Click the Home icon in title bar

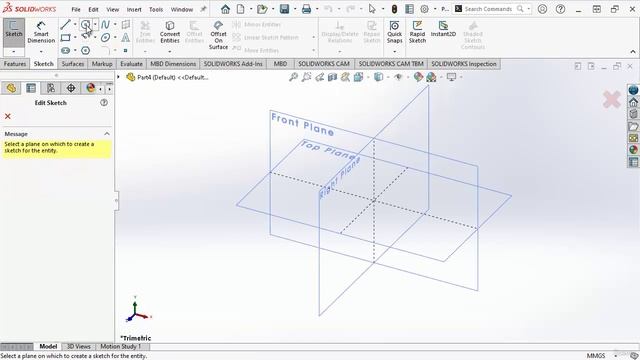[225, 9]
